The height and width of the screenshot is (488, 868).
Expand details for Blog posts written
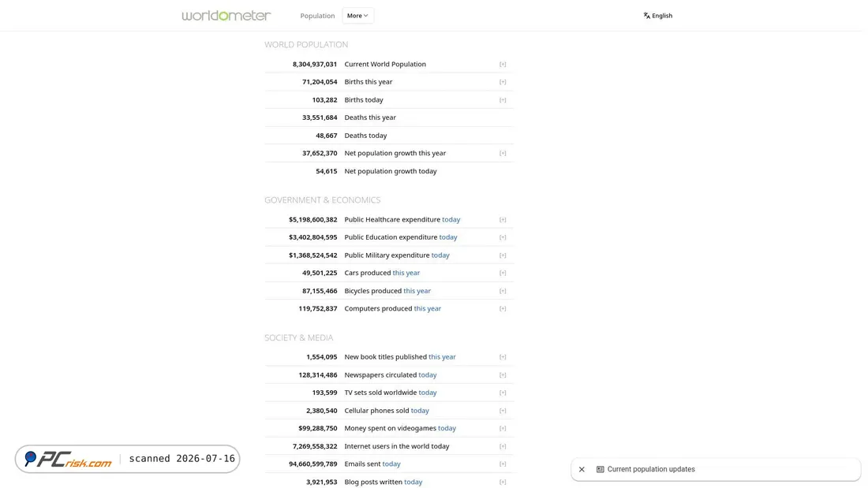click(503, 482)
